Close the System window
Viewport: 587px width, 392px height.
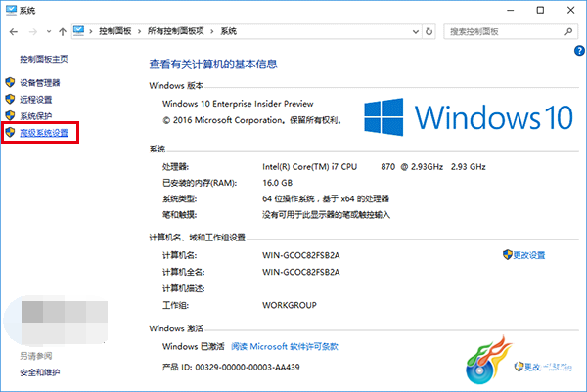tap(570, 10)
